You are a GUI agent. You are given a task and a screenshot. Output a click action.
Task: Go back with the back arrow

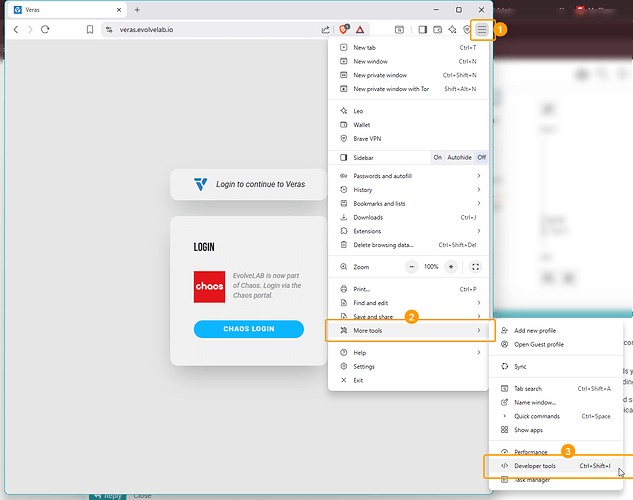click(x=16, y=29)
